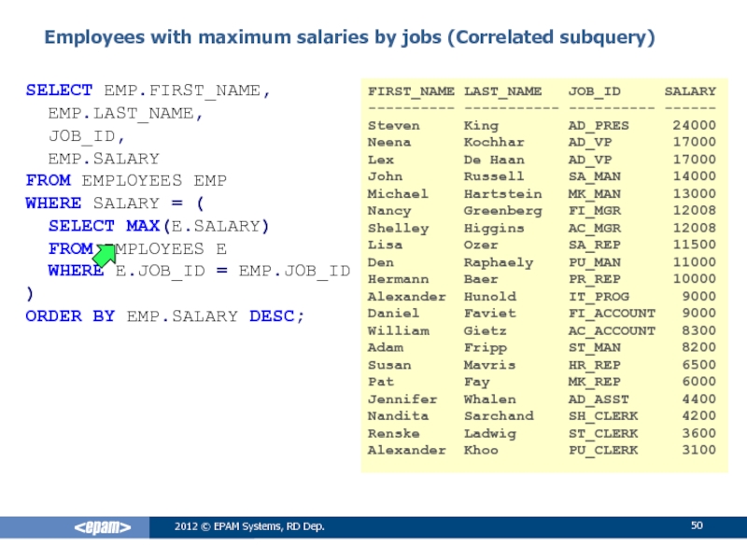
Task: Click job id 'FI_ACCOUNT'
Action: pos(612,314)
